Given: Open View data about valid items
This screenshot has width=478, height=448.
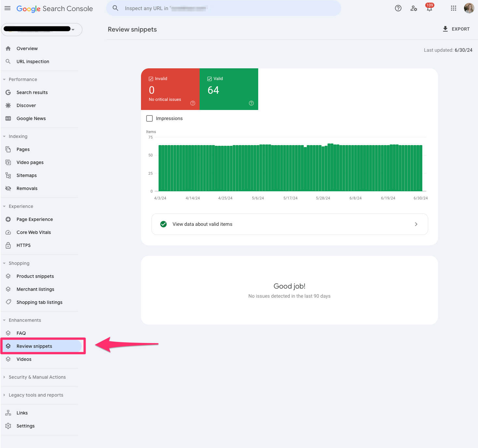Looking at the screenshot, I should tap(289, 224).
